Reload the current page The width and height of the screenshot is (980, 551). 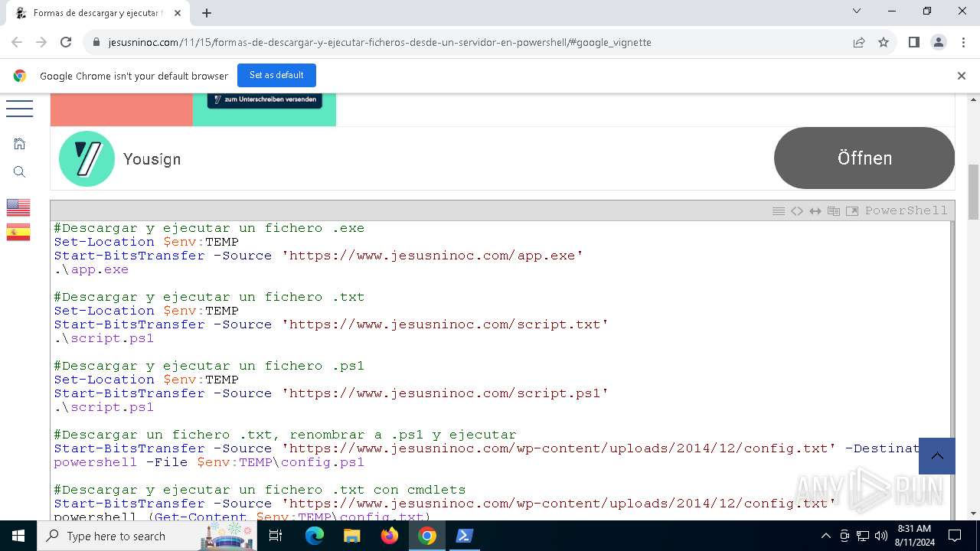coord(66,42)
